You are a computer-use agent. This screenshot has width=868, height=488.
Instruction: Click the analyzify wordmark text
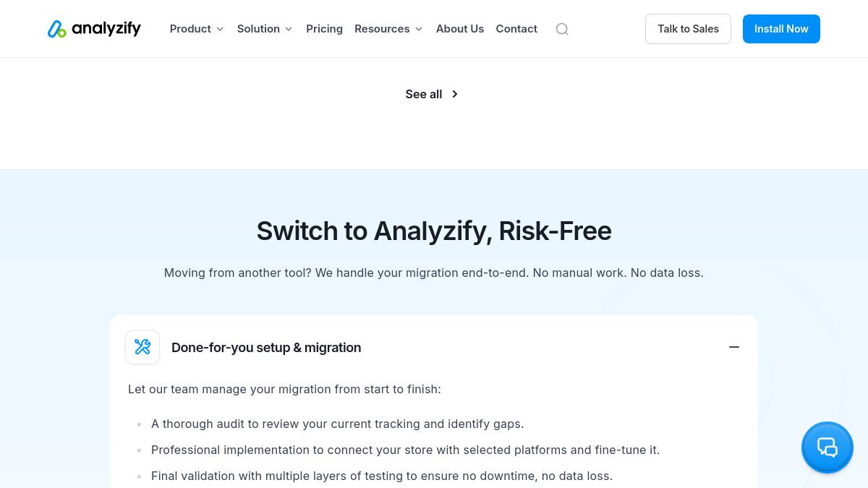[x=106, y=29]
